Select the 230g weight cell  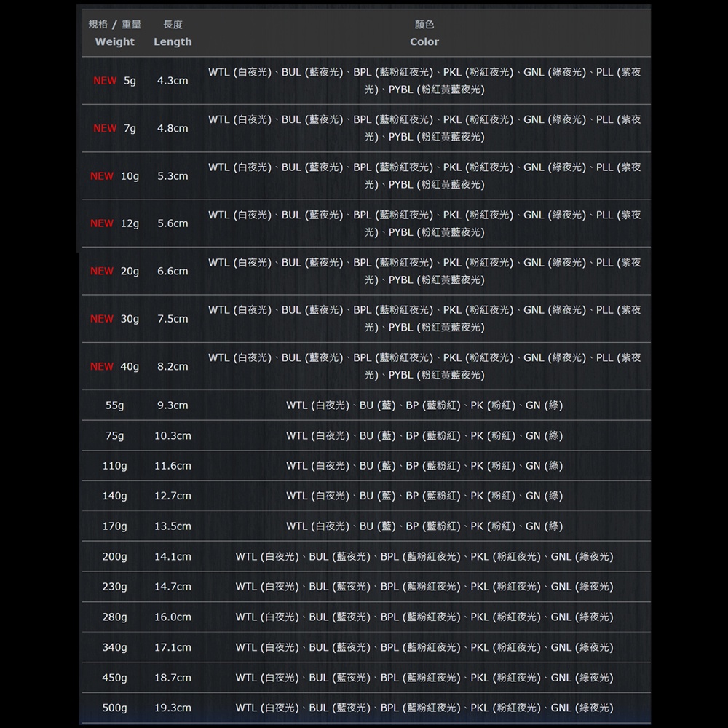[114, 587]
